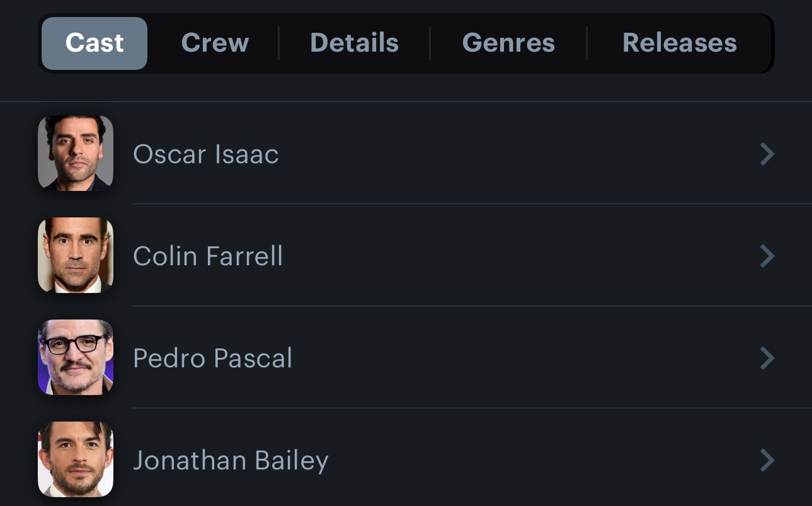
Task: Open the Crew tab
Action: [x=215, y=43]
